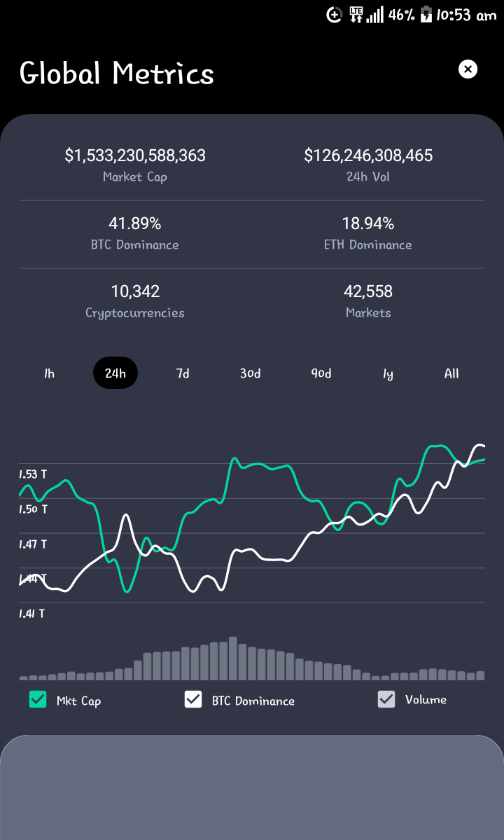The height and width of the screenshot is (840, 504).
Task: Show the 90d chart range
Action: [321, 373]
